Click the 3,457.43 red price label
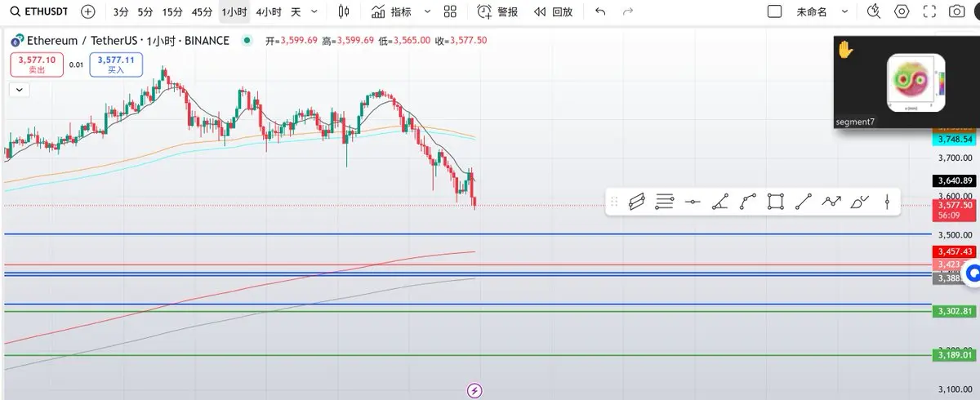 955,252
